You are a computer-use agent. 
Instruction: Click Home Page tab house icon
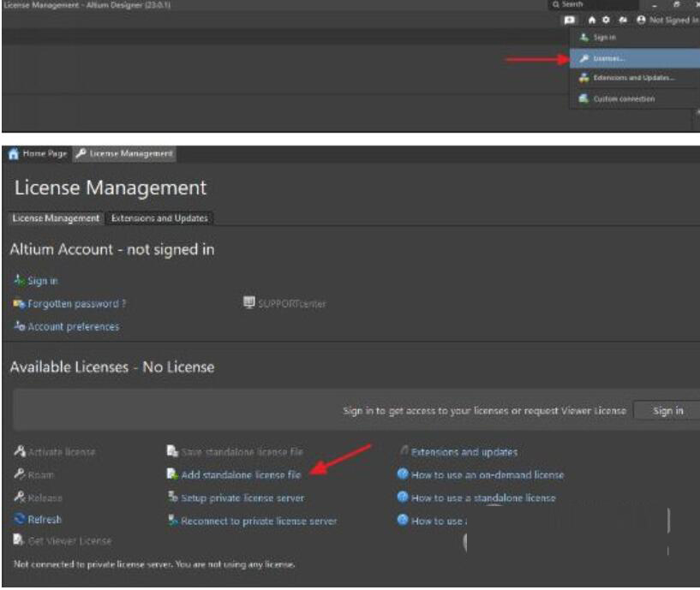pyautogui.click(x=14, y=153)
